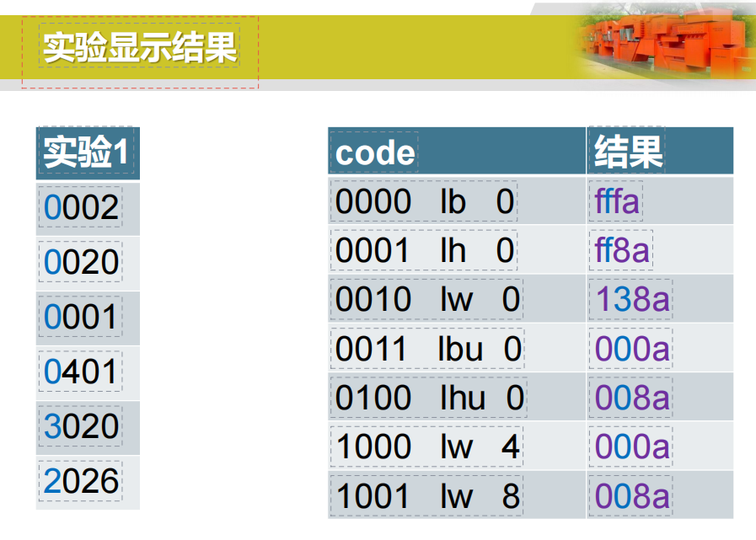The height and width of the screenshot is (540, 756).
Task: Select the row text 0000 lb 0
Action: (423, 202)
